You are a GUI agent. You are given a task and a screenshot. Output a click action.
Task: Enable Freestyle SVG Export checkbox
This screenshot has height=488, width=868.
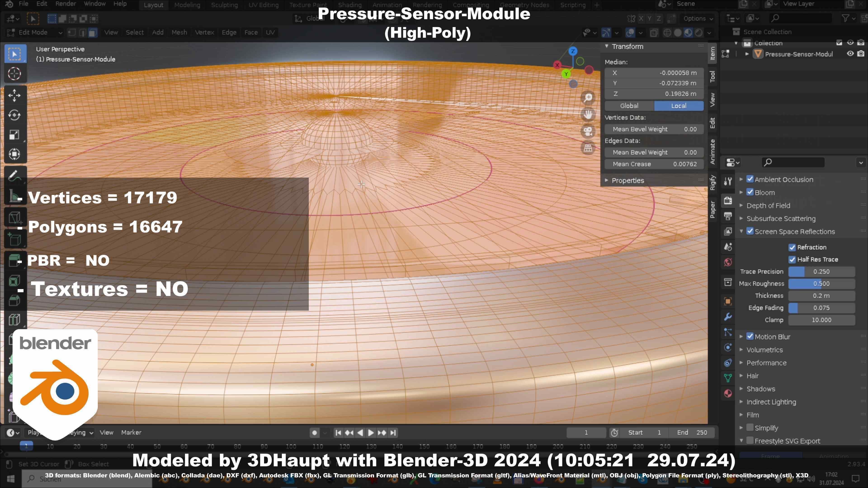750,441
